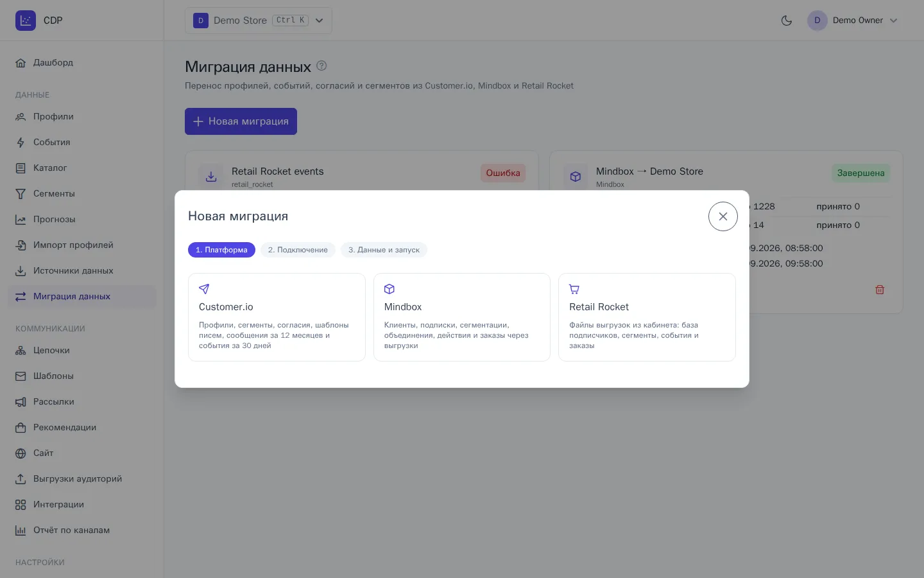Expand the Demo Owner account menu
Image resolution: width=924 pixels, height=578 pixels.
[852, 21]
